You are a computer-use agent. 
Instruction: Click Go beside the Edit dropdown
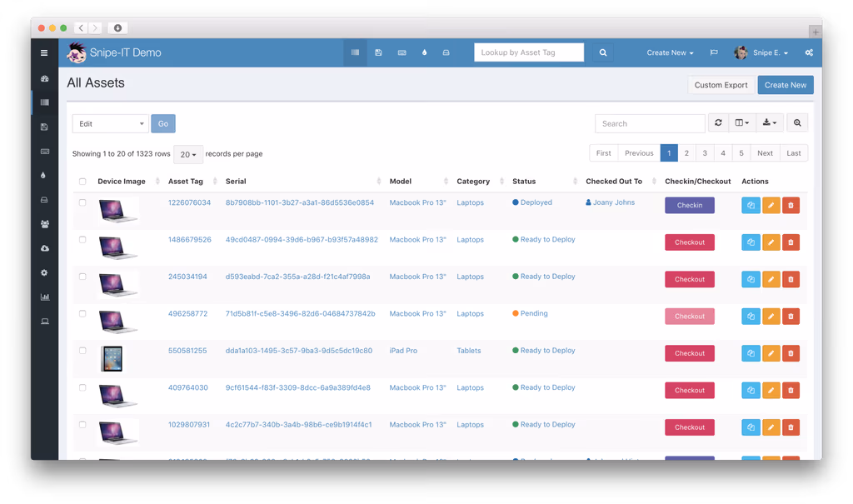[163, 123]
